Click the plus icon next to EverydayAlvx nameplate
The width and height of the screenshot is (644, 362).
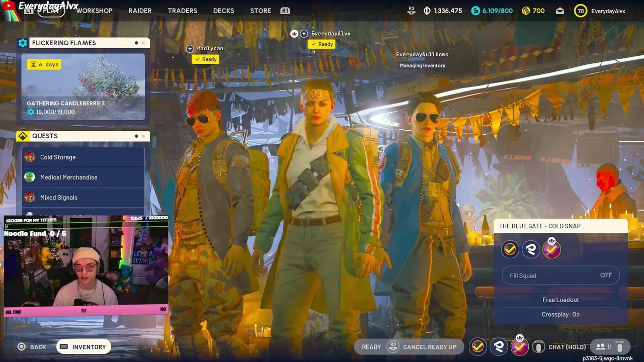(x=304, y=34)
